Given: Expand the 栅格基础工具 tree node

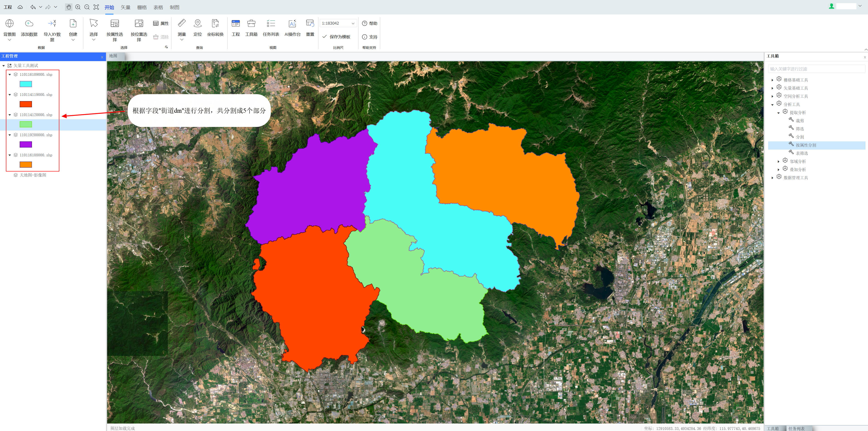Looking at the screenshot, I should (772, 80).
